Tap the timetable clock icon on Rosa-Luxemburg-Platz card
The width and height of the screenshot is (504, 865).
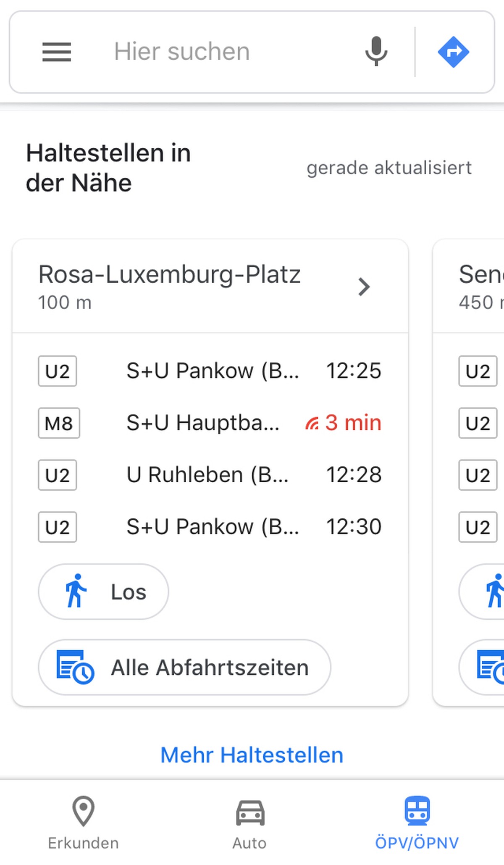(x=75, y=667)
